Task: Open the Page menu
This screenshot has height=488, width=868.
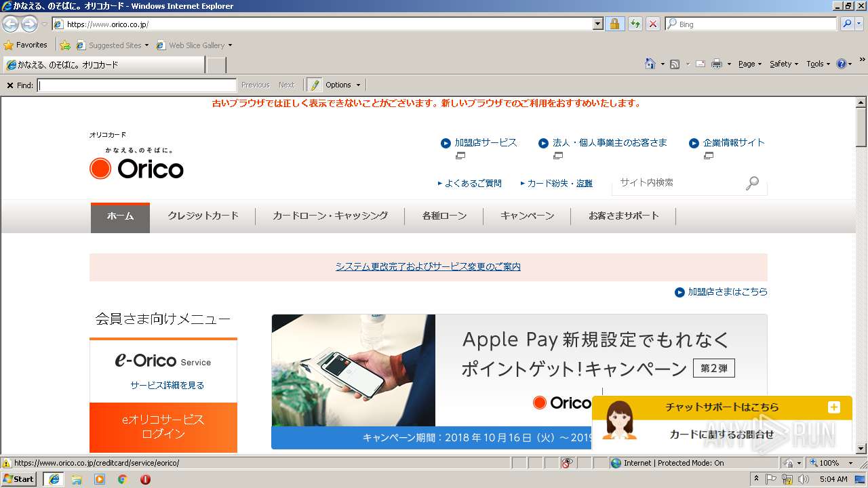Action: click(750, 64)
